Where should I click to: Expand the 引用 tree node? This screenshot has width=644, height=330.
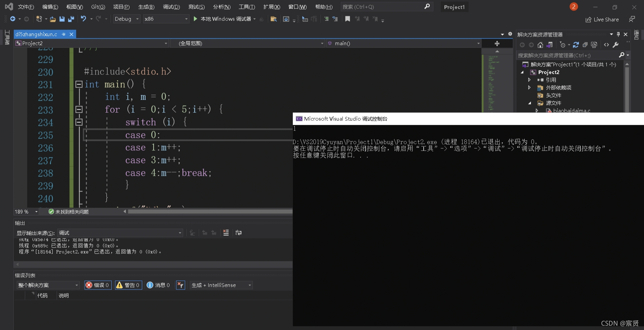tap(529, 80)
